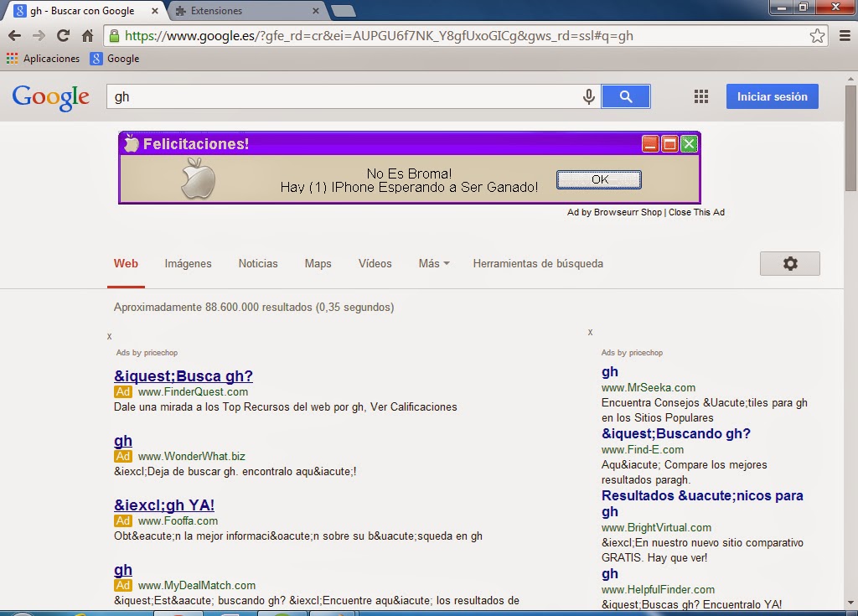
Task: Click the scrollbar down arrow
Action: 850,603
